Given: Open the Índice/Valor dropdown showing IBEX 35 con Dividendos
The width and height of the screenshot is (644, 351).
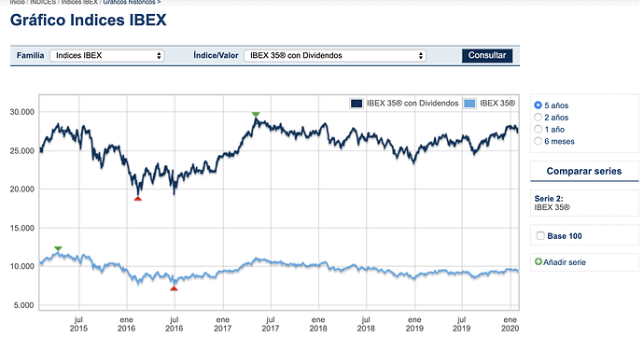Looking at the screenshot, I should coord(335,55).
